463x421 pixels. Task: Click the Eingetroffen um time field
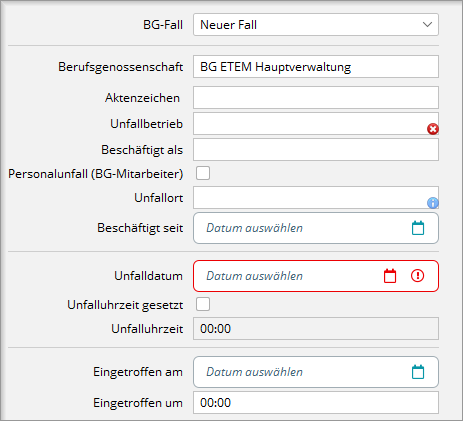[x=316, y=403]
